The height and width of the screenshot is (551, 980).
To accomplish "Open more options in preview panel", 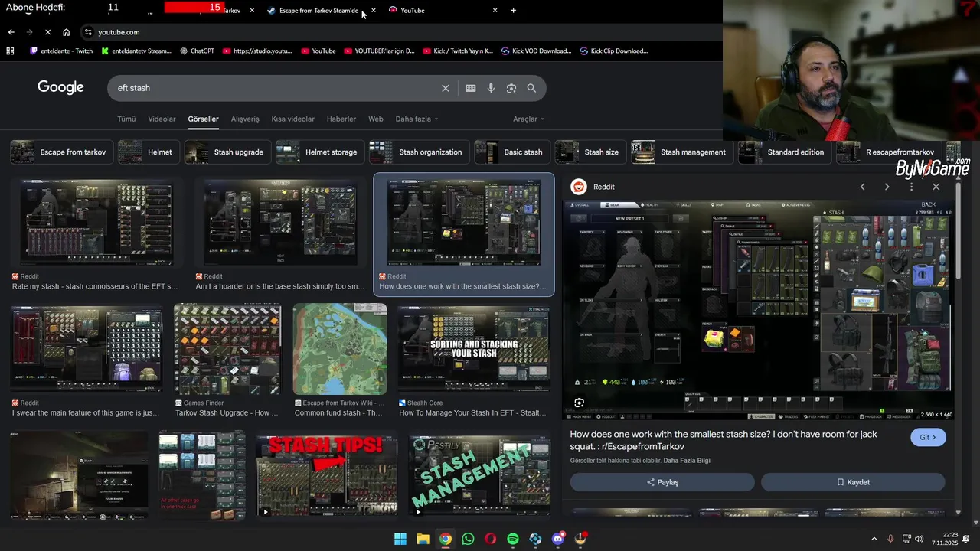I will [911, 187].
